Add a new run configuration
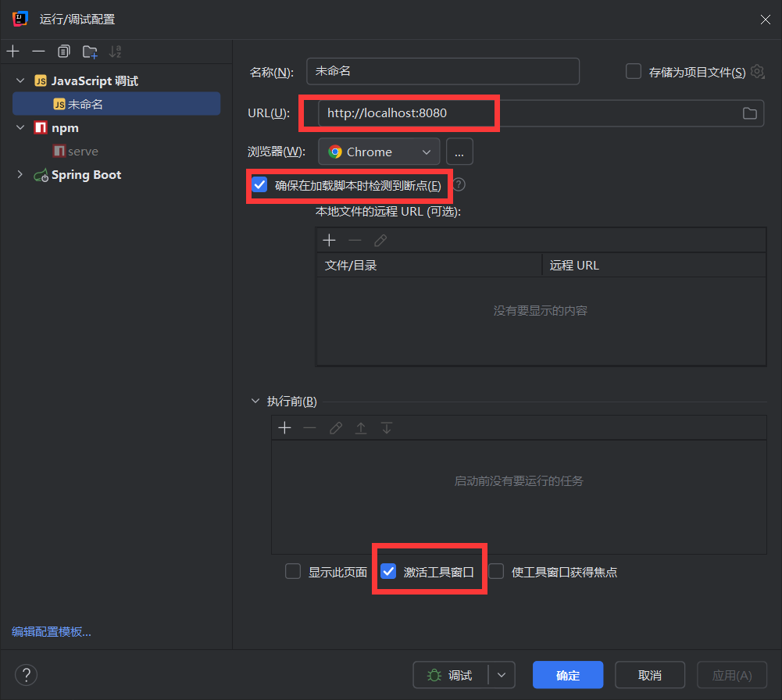 13,52
